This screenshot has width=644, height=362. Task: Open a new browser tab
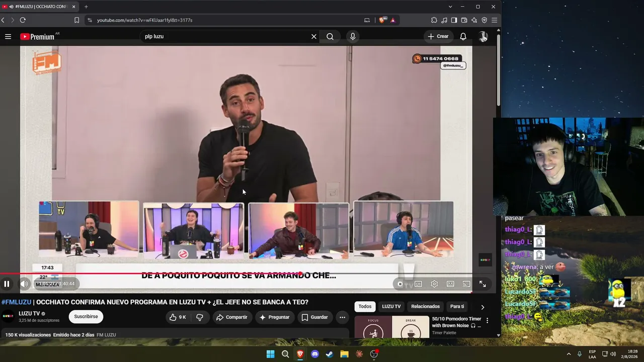(86, 7)
